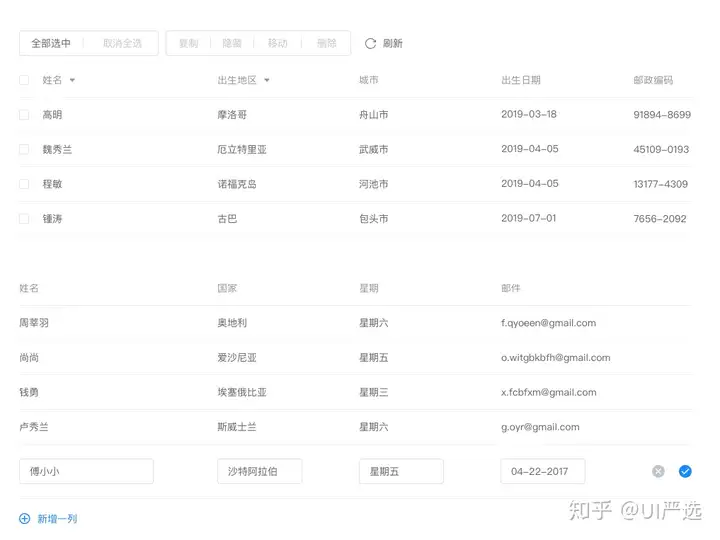Click the email x.fcbfxm@gmail.com
The height and width of the screenshot is (540, 720).
(549, 392)
